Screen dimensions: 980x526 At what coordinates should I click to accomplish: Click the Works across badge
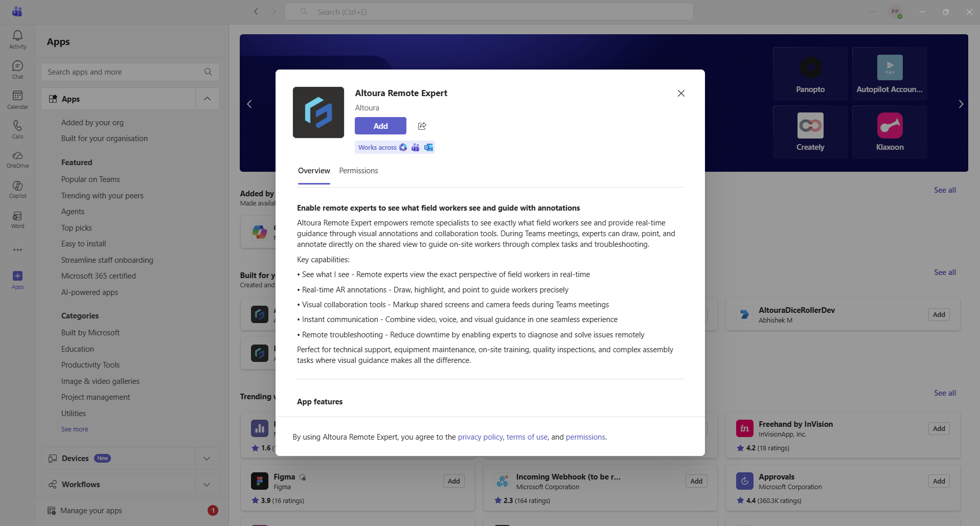coord(395,147)
